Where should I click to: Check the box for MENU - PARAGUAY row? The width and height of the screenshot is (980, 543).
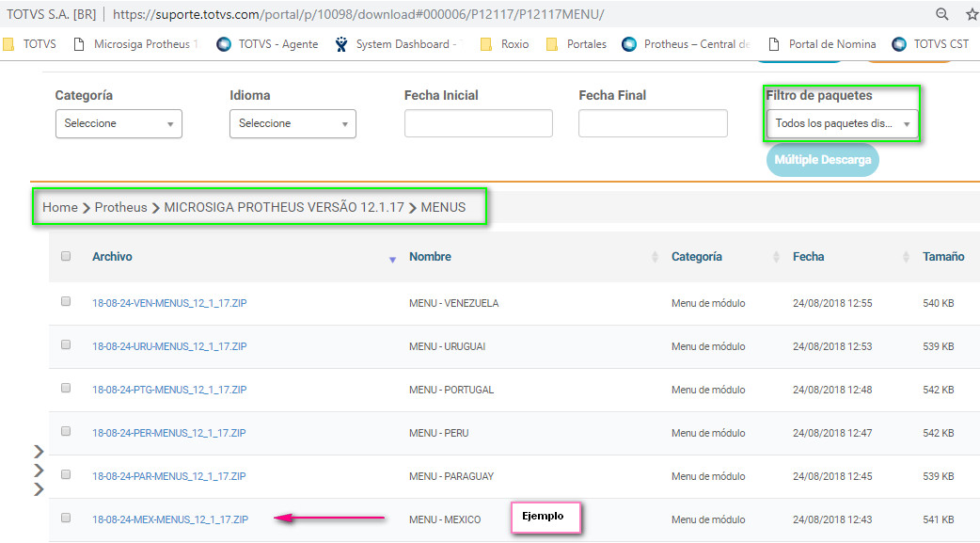click(66, 474)
